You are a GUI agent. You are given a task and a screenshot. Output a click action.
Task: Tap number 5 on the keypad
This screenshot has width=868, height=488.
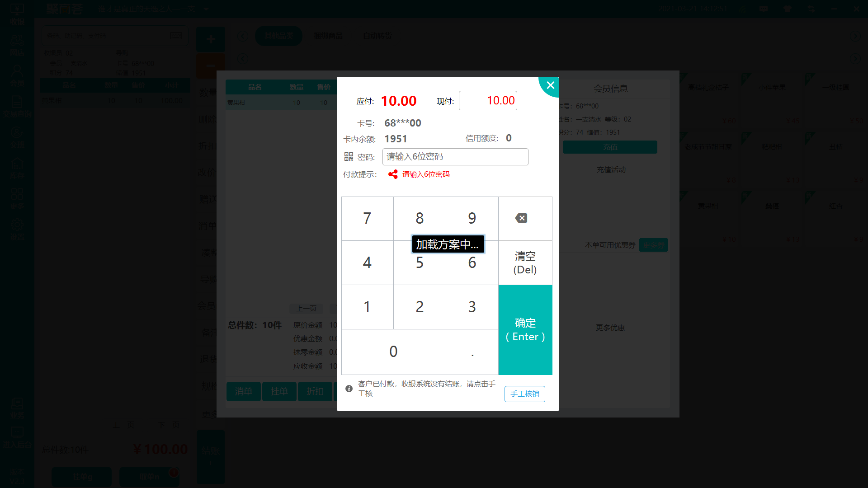(x=420, y=263)
